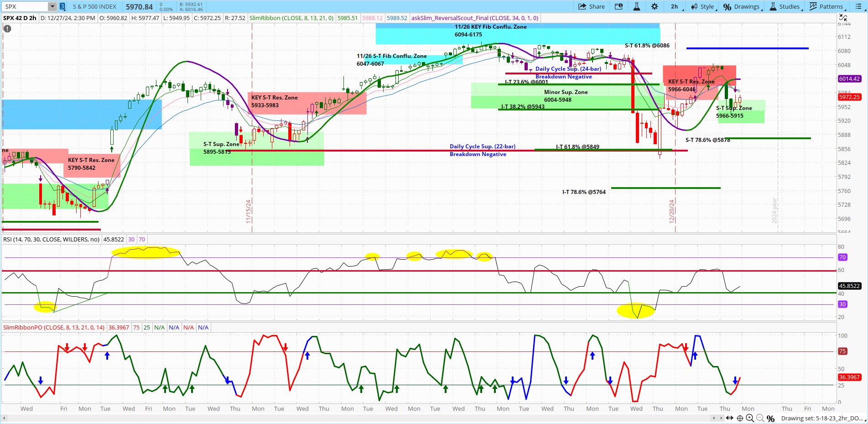868x424 pixels.
Task: Activate the crosshair icon in the bottom status bar
Action: tap(739, 418)
